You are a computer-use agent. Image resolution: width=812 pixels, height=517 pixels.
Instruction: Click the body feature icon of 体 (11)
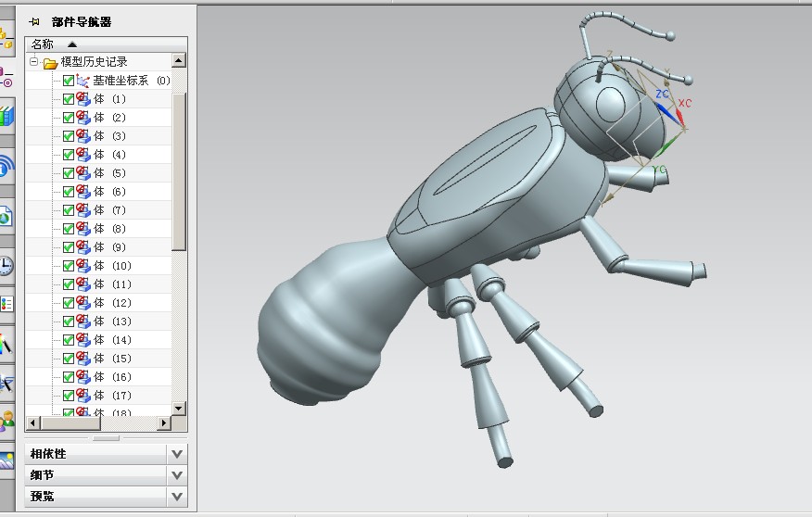[83, 284]
